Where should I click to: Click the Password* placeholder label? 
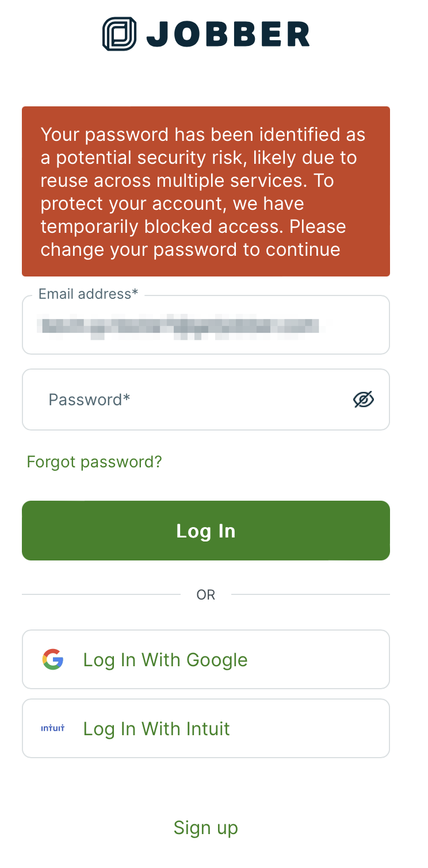click(x=89, y=400)
